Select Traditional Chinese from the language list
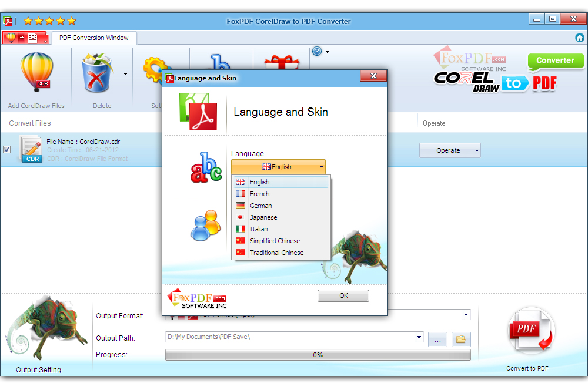The image size is (588, 390). pos(281,253)
